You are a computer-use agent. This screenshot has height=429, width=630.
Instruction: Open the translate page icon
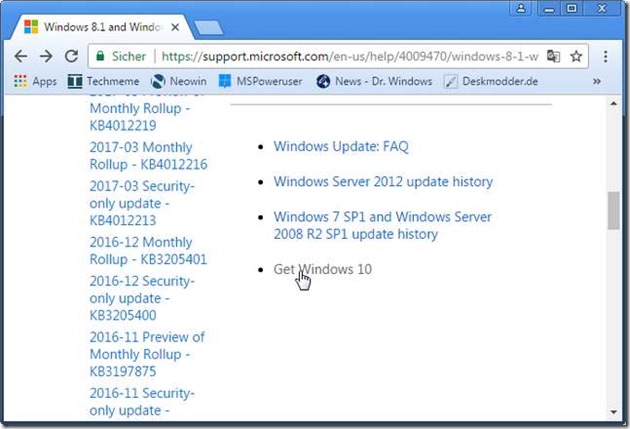pyautogui.click(x=553, y=56)
